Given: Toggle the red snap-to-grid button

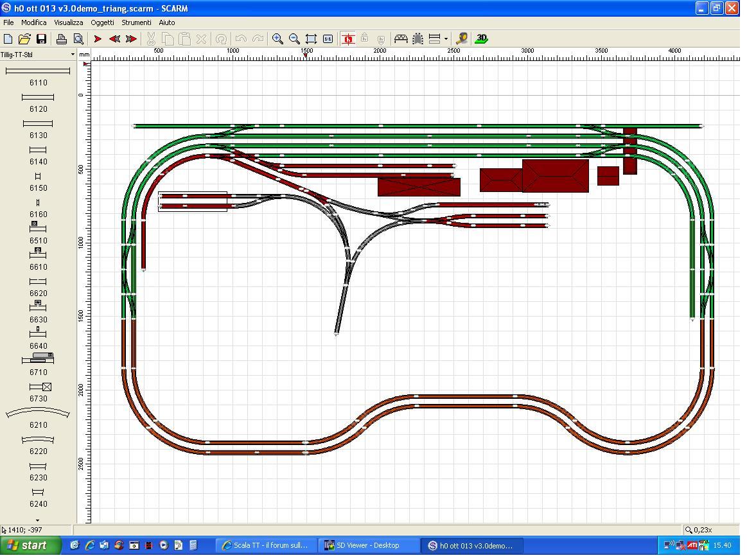Looking at the screenshot, I should click(348, 39).
